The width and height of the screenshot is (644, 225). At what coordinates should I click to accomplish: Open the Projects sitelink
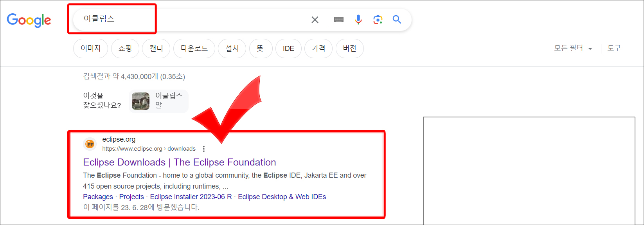click(x=131, y=197)
